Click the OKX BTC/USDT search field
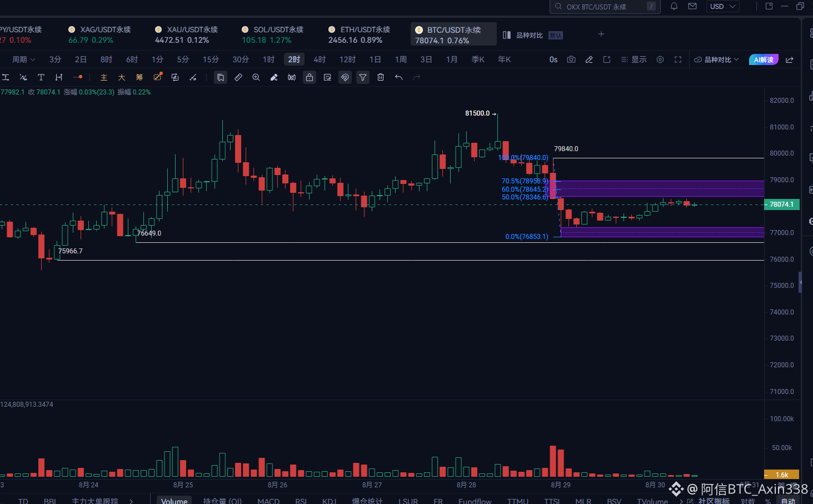The width and height of the screenshot is (813, 504). (605, 7)
